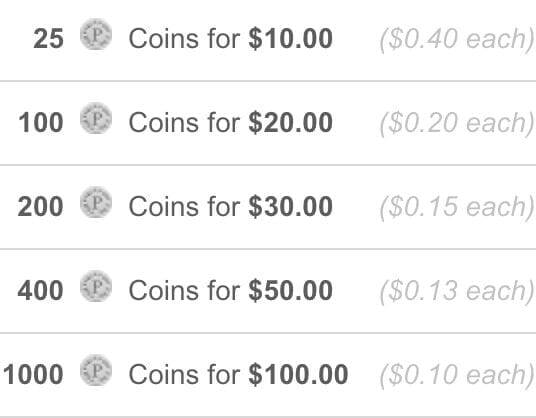Click the coin icon beside 25
Viewport: 536px width, 418px height.
tap(96, 34)
